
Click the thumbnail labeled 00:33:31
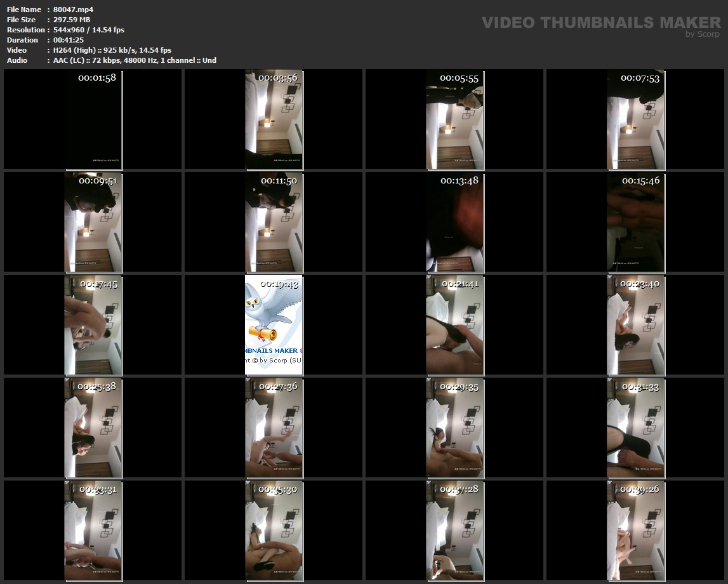pyautogui.click(x=93, y=531)
